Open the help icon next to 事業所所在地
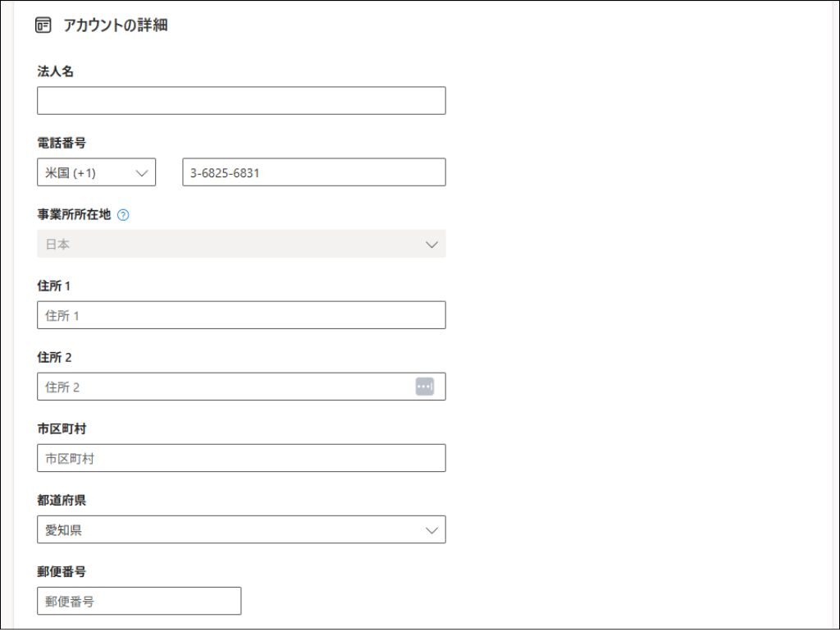 pyautogui.click(x=123, y=215)
